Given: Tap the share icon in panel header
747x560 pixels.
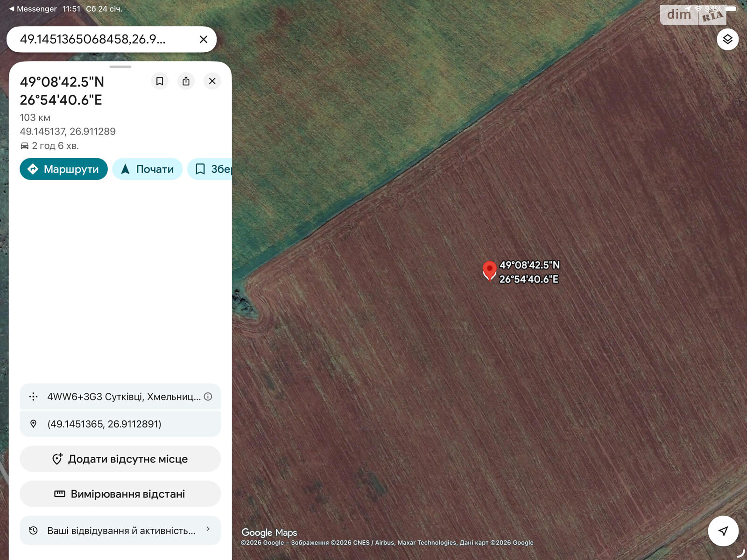Looking at the screenshot, I should click(x=186, y=81).
